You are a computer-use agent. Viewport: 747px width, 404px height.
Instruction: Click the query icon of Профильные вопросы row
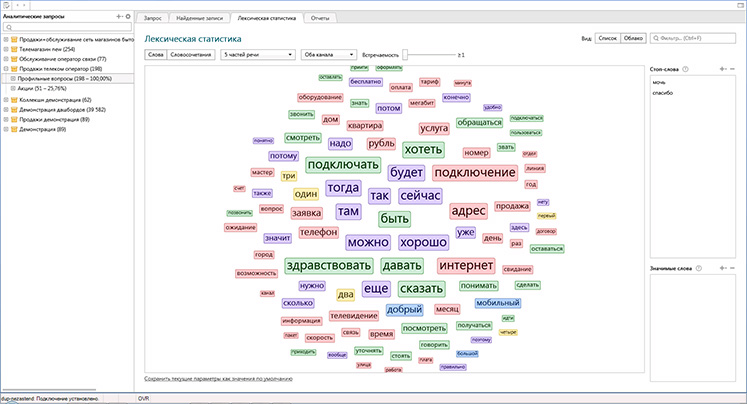(x=13, y=79)
